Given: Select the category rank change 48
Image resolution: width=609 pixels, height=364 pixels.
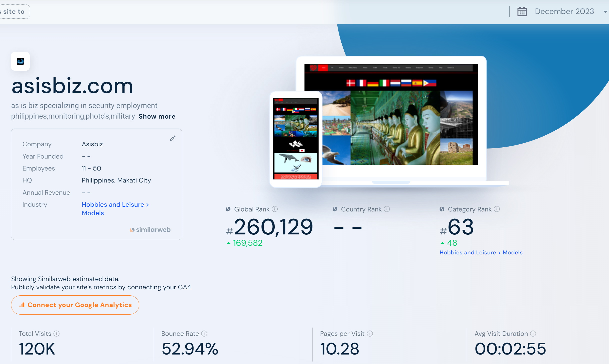Looking at the screenshot, I should tap(452, 243).
